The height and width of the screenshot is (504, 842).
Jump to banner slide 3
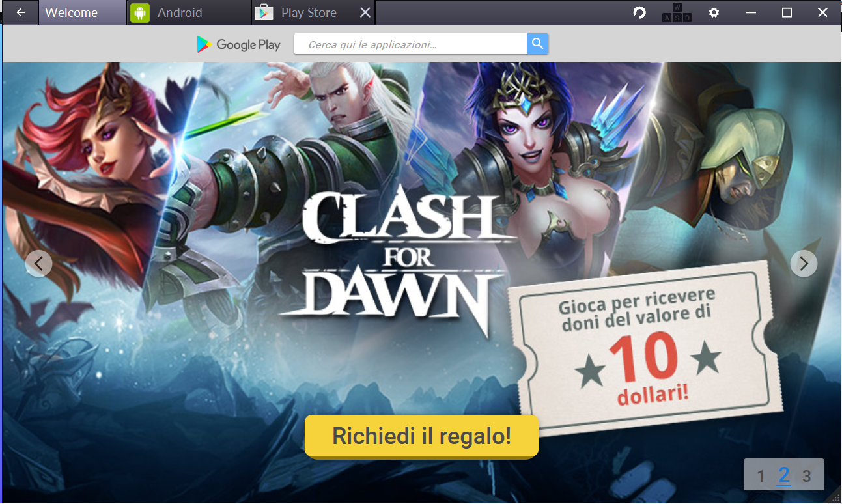click(806, 476)
